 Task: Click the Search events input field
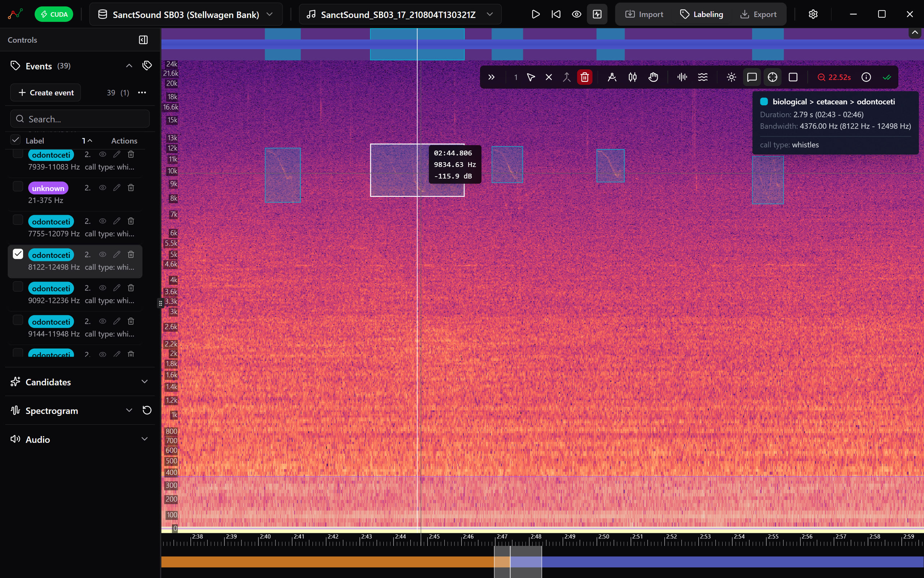pos(80,119)
